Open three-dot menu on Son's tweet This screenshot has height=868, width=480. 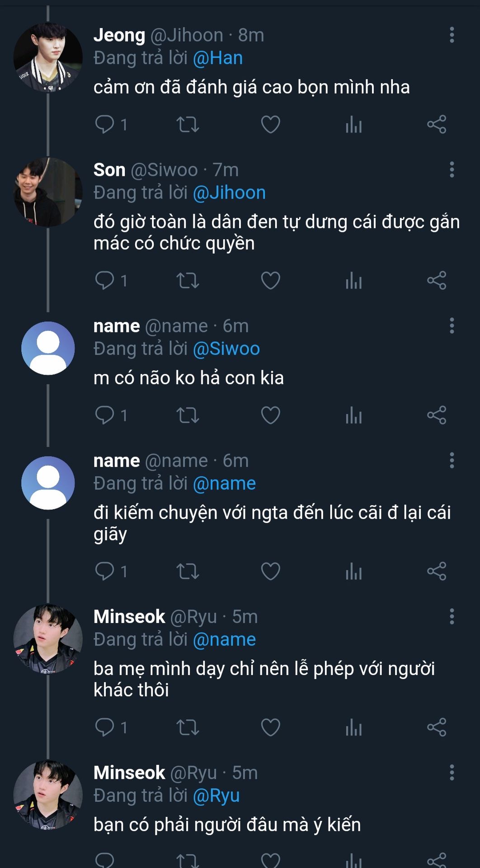[x=452, y=170]
